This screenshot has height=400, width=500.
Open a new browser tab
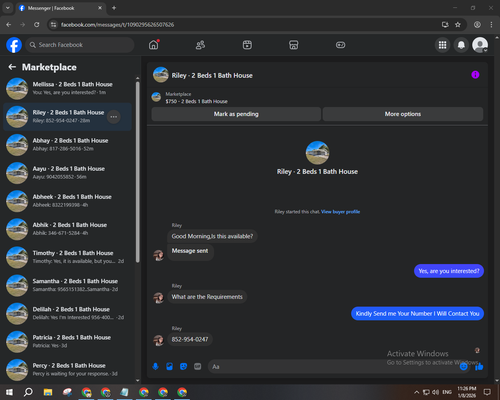[x=114, y=8]
